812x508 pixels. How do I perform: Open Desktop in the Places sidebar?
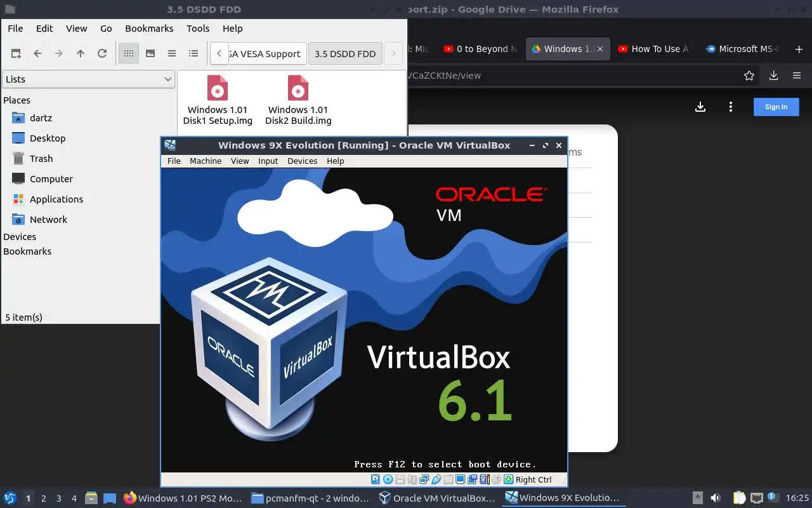(x=48, y=138)
